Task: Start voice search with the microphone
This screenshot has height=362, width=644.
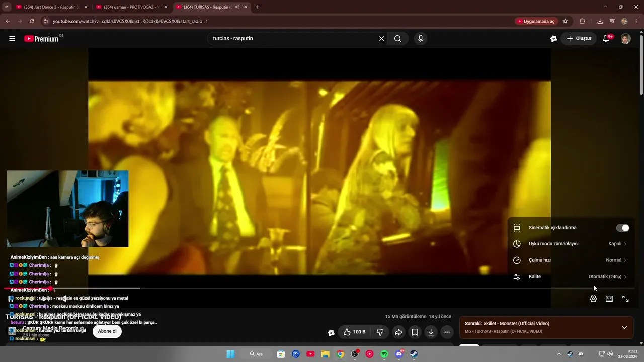Action: [421, 39]
